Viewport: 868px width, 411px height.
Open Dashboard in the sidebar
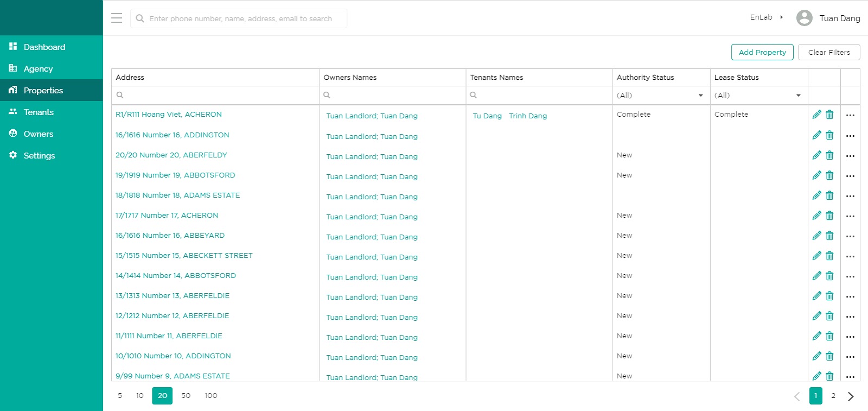click(x=44, y=47)
